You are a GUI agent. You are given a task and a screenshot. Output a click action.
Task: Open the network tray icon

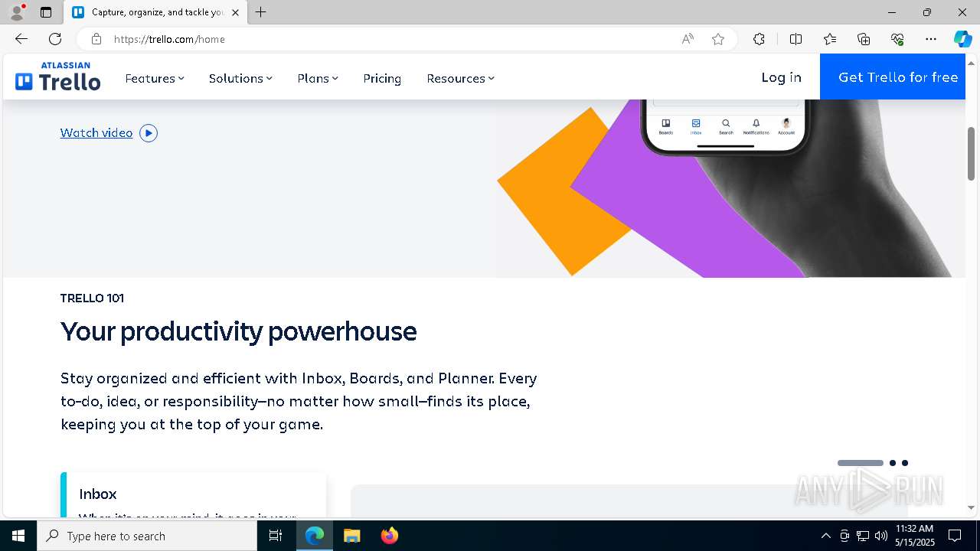click(863, 536)
